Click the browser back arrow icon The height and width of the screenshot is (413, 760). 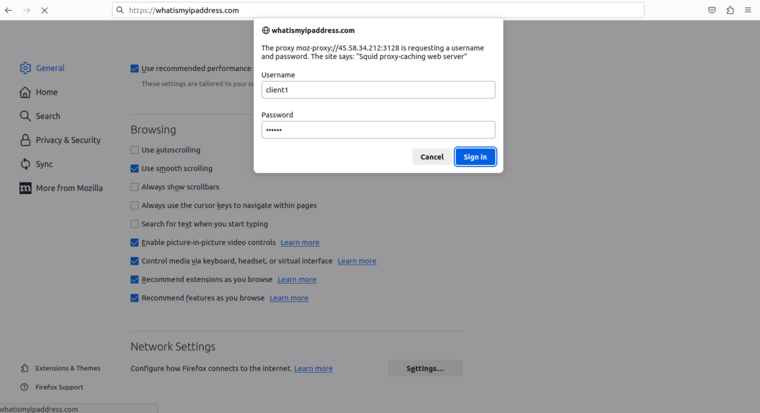tap(9, 10)
